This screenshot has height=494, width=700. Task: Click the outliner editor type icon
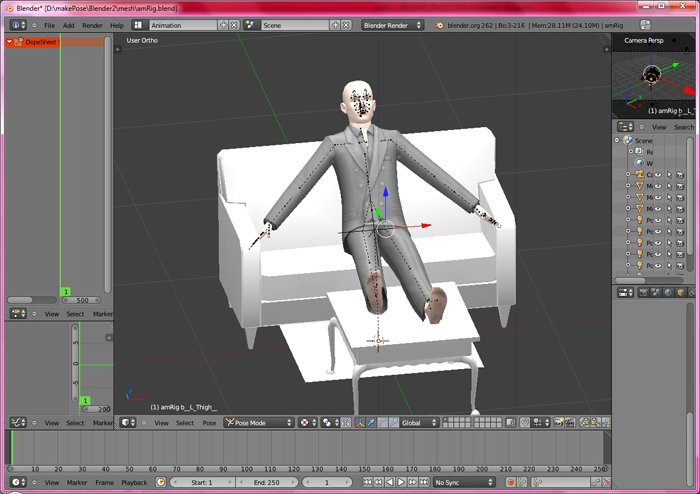click(625, 127)
